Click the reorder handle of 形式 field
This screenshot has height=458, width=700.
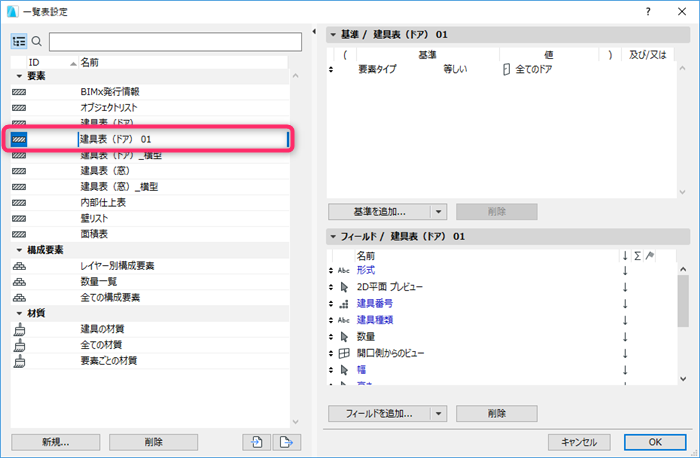[331, 271]
